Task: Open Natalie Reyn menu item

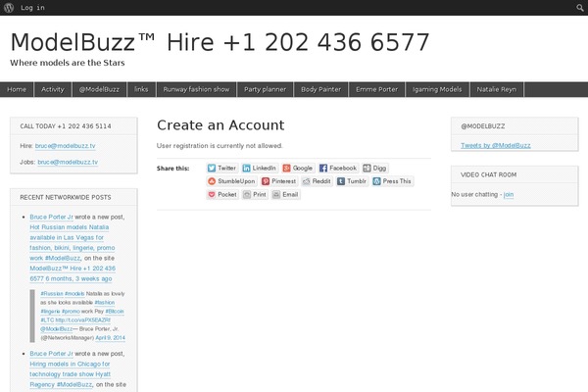Action: click(x=497, y=89)
